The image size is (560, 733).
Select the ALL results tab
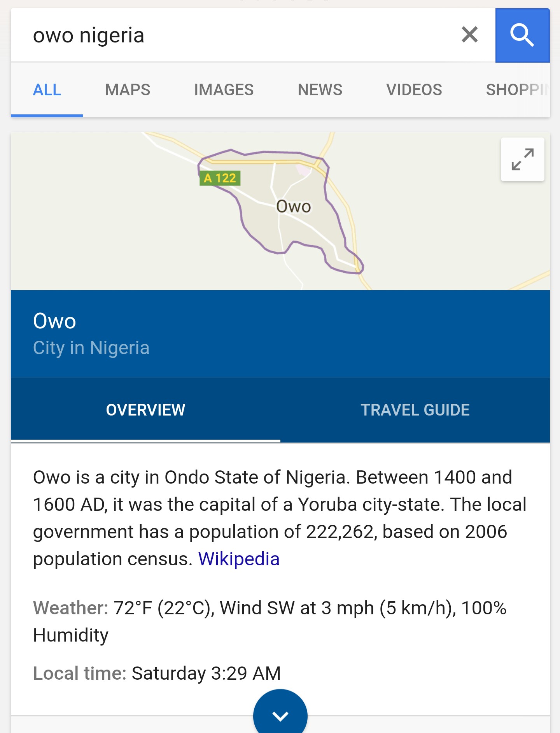pos(47,90)
